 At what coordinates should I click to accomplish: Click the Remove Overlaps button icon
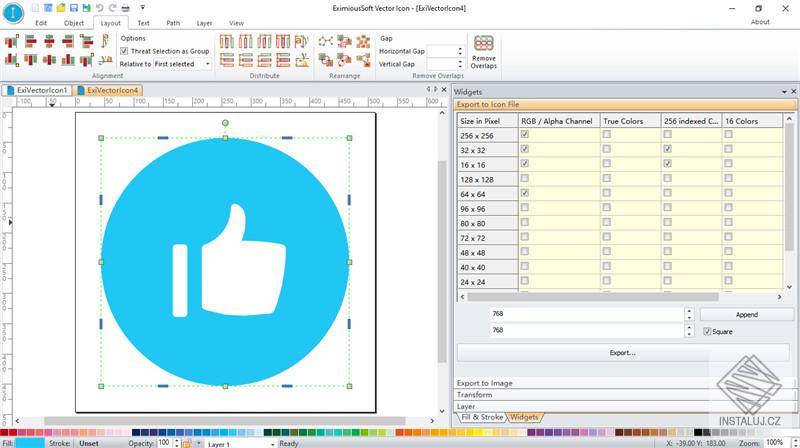click(x=484, y=43)
